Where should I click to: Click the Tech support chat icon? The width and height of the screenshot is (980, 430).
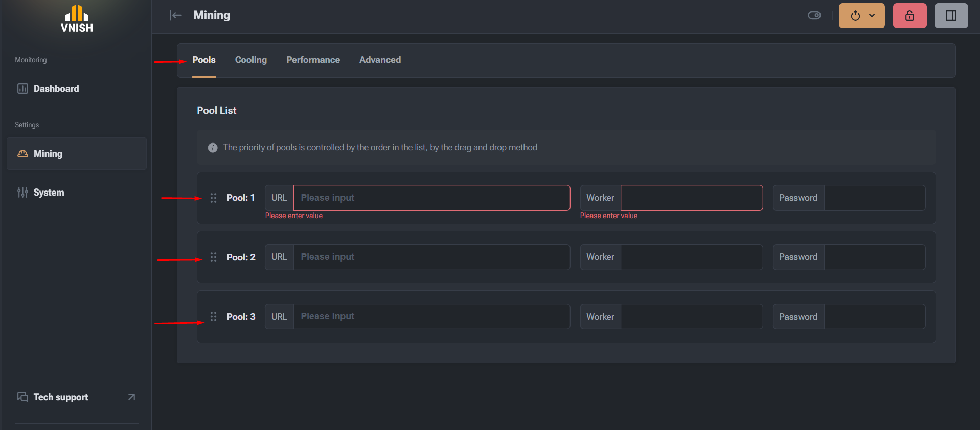point(22,397)
